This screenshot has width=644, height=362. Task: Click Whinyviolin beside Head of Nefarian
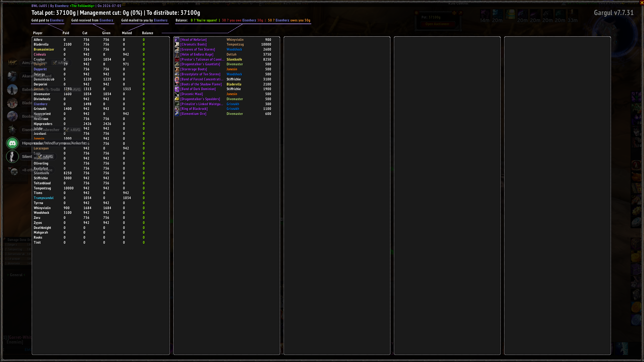(235, 40)
